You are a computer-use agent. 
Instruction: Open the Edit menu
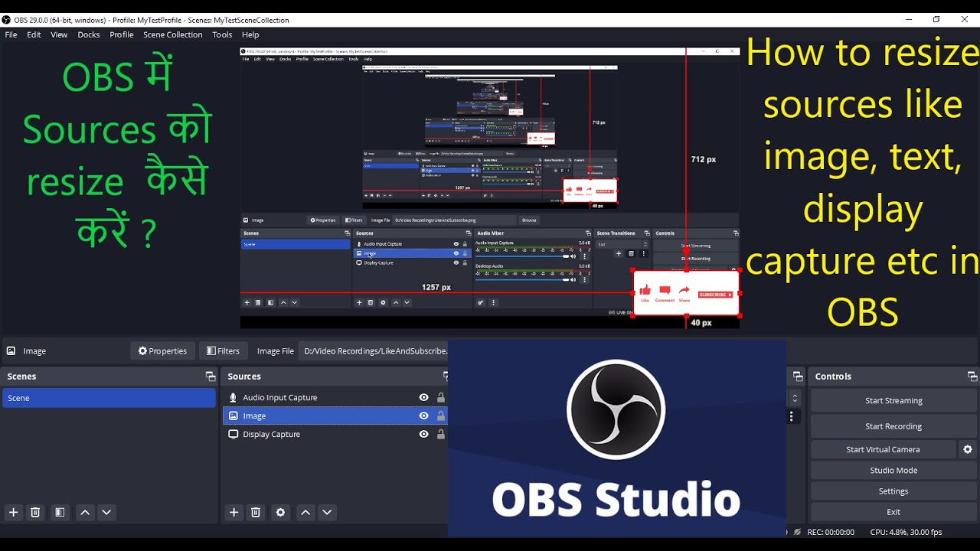[34, 34]
